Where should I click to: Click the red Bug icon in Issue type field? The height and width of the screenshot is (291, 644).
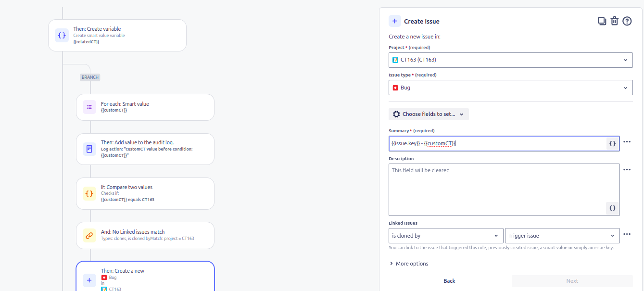tap(395, 88)
